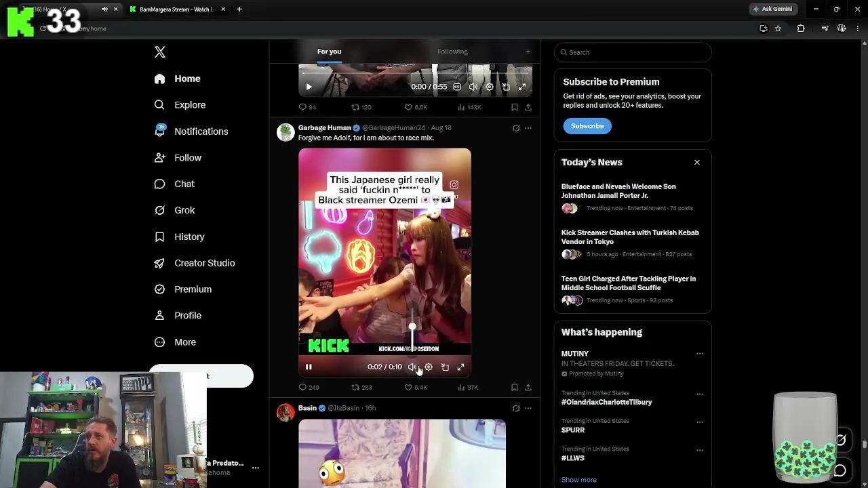The width and height of the screenshot is (868, 488).
Task: Switch to the For you tab
Action: coord(329,52)
